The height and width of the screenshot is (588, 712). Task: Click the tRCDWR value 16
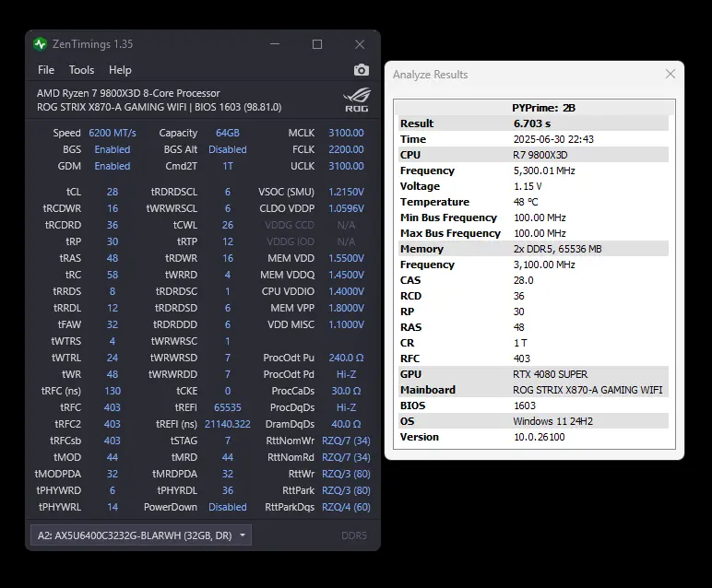113,208
